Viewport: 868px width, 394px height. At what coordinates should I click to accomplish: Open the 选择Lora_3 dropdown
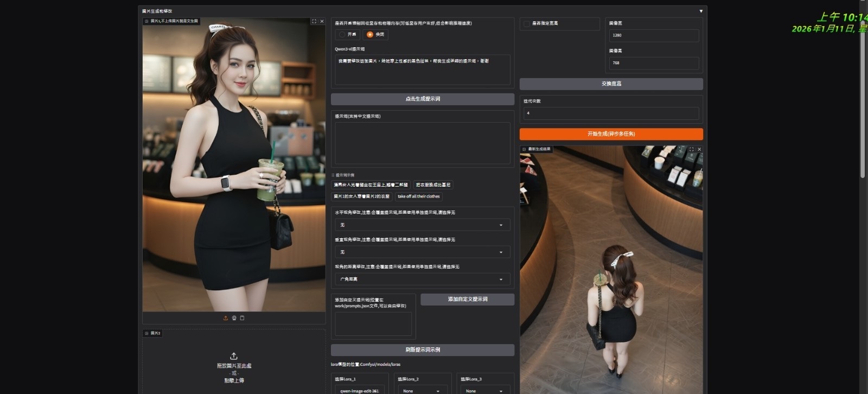(x=486, y=390)
